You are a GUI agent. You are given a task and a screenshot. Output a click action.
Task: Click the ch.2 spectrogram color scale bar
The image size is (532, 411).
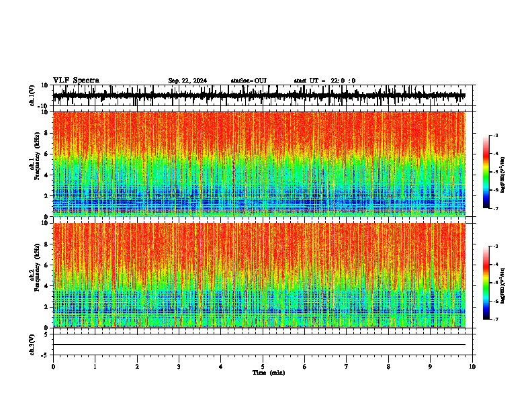(486, 283)
